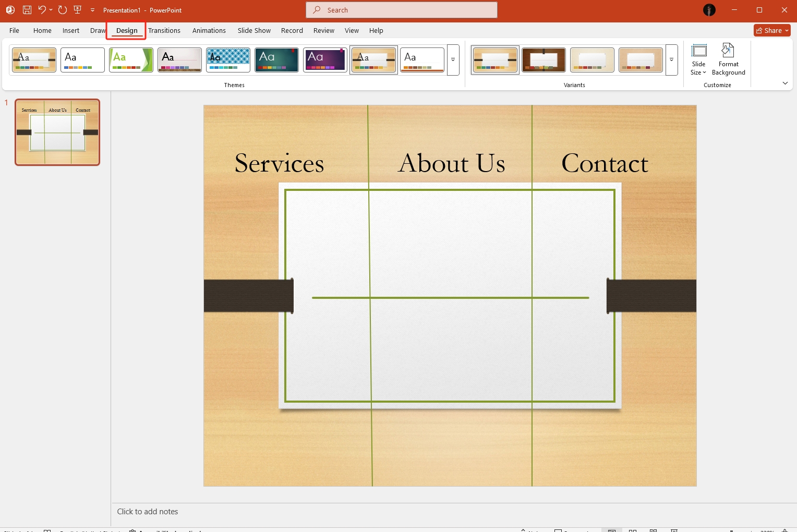Open the Help tab
Screen dimensions: 797x532
click(376, 30)
